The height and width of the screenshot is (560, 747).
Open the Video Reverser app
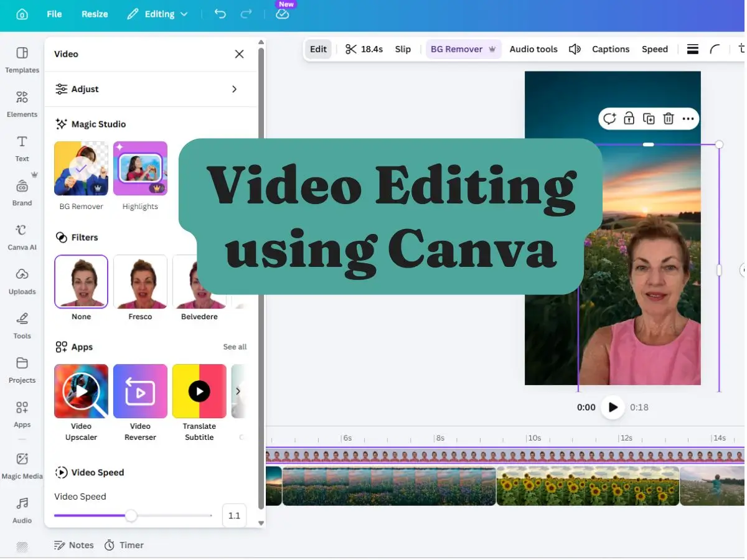coord(140,391)
